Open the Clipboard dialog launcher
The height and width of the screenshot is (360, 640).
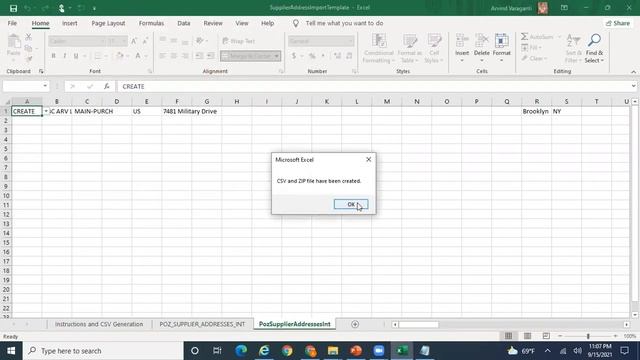click(41, 71)
